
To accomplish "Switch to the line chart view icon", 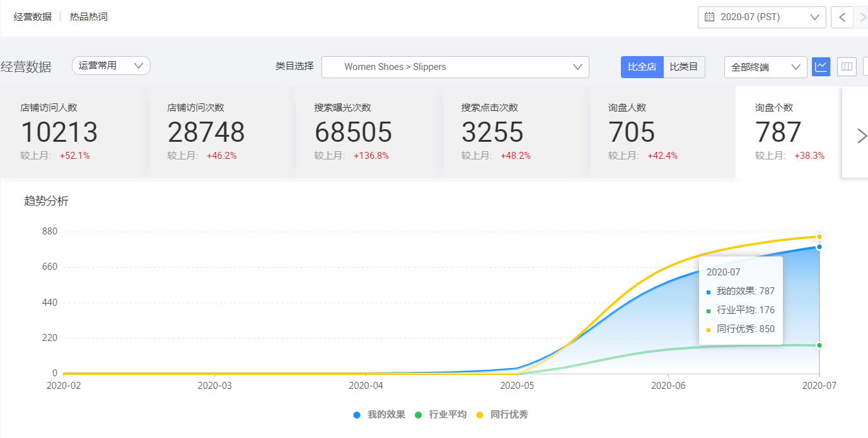I will [821, 66].
